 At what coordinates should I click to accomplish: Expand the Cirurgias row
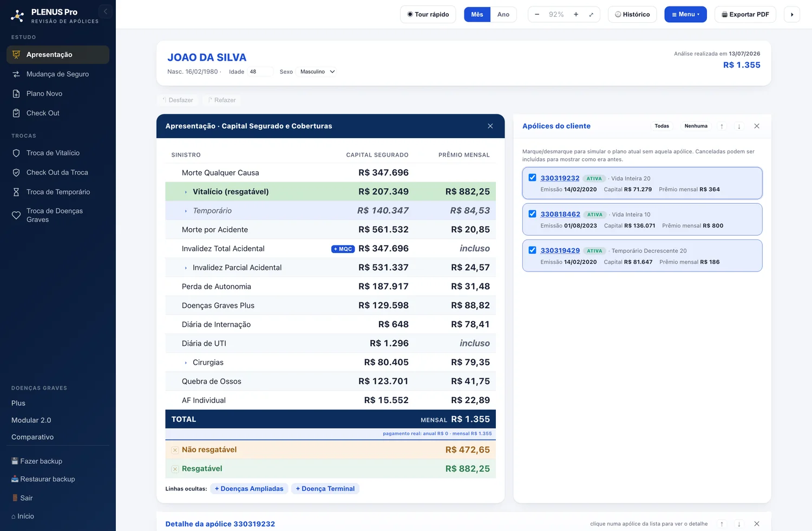186,362
